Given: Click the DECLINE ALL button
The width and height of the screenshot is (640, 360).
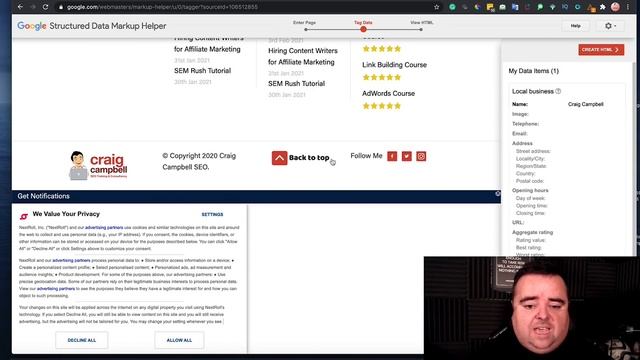Looking at the screenshot, I should tap(82, 340).
